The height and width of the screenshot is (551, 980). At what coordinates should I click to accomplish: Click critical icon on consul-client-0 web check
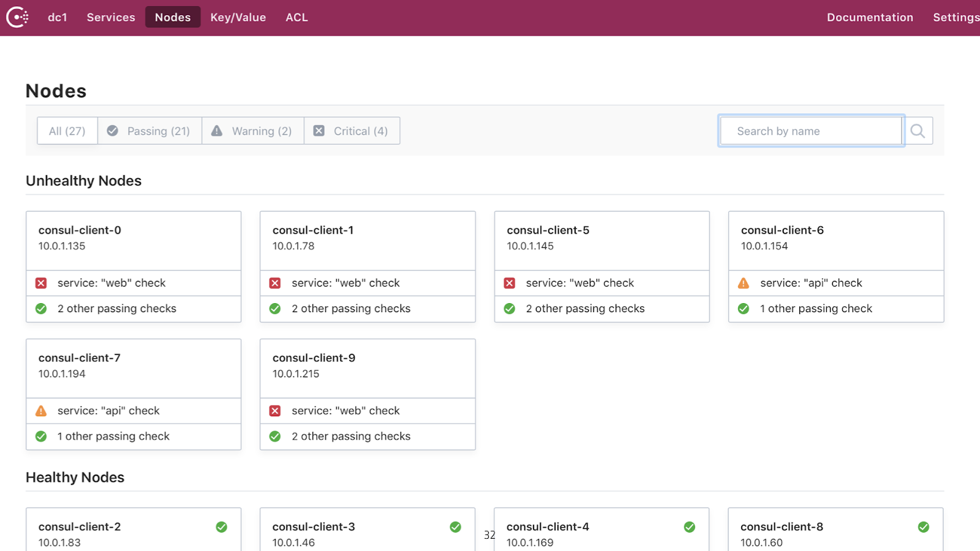[x=41, y=283]
